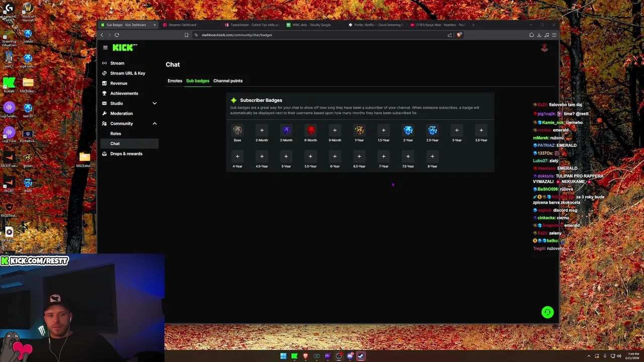The image size is (644, 362).
Task: Open Steam from the taskbar
Action: point(361,356)
